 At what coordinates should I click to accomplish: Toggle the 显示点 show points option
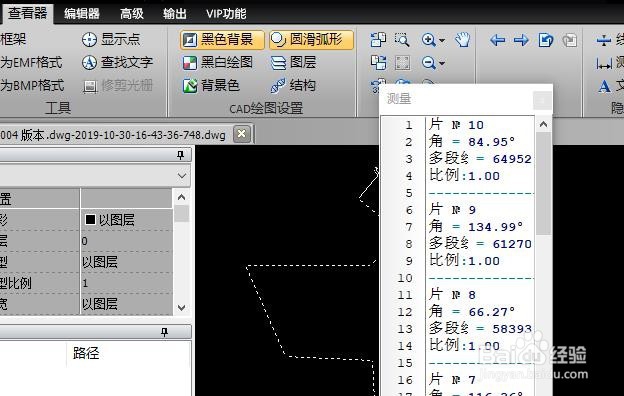[111, 39]
